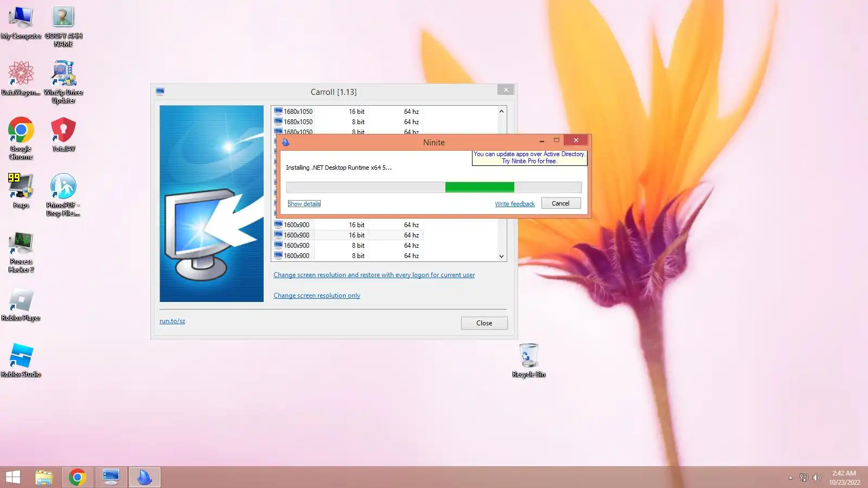
Task: Click the Carroll window title bar icon
Action: 160,92
